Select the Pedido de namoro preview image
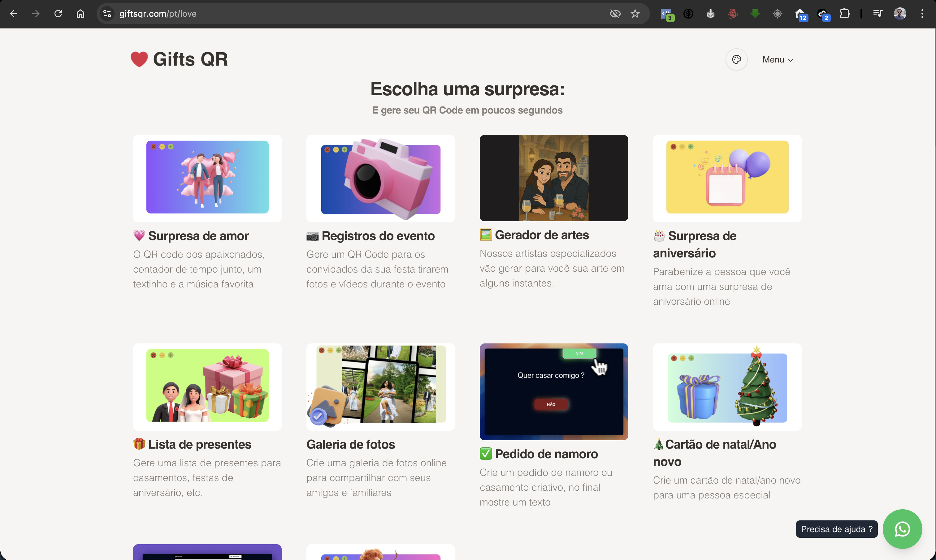The image size is (936, 560). [554, 391]
